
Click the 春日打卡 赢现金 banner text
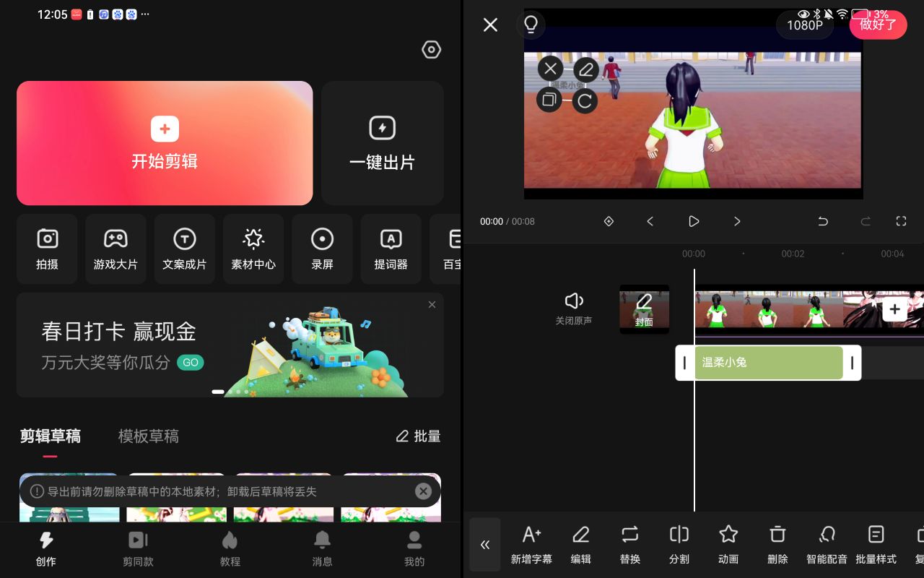coord(119,332)
